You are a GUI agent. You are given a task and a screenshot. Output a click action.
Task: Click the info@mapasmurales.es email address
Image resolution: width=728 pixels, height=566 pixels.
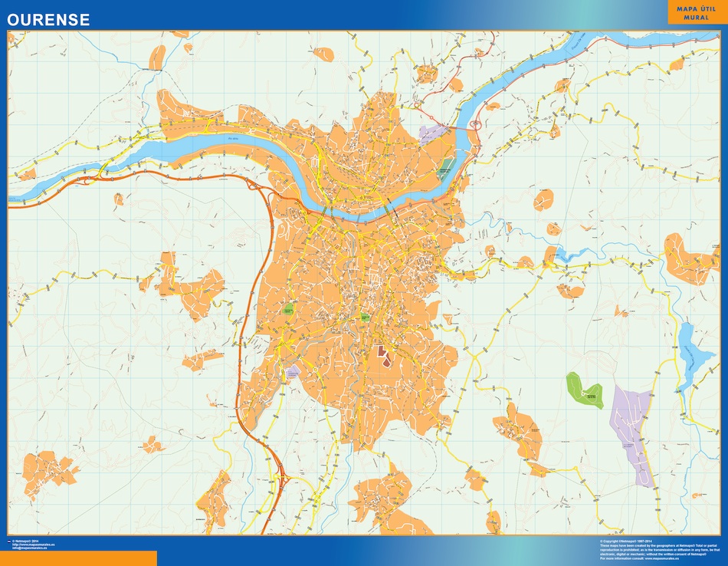click(x=33, y=548)
